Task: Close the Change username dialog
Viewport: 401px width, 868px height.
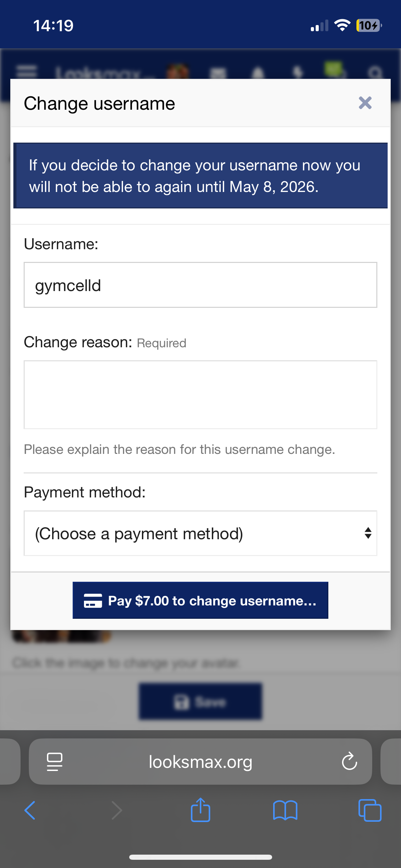Action: coord(365,103)
